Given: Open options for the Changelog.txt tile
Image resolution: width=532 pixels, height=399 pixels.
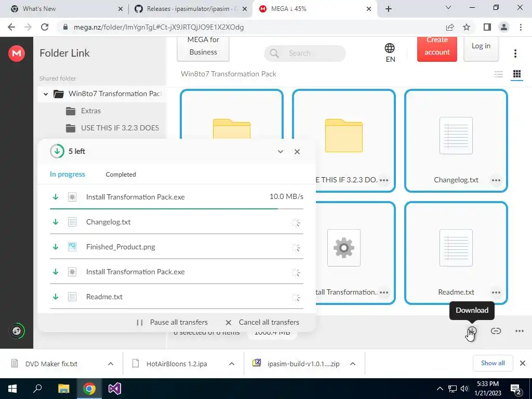Looking at the screenshot, I should click(496, 180).
